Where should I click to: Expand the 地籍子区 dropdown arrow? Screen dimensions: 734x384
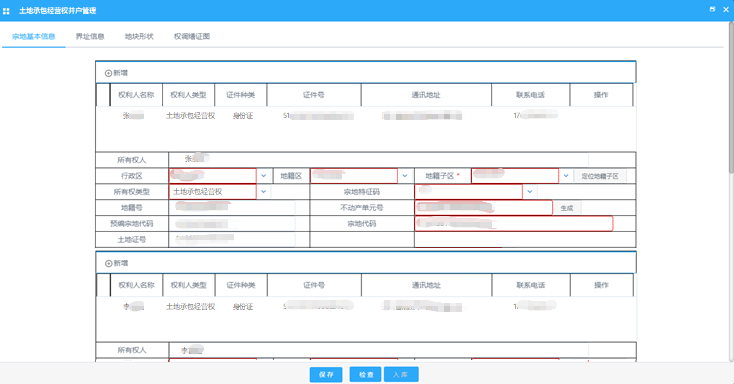point(566,176)
